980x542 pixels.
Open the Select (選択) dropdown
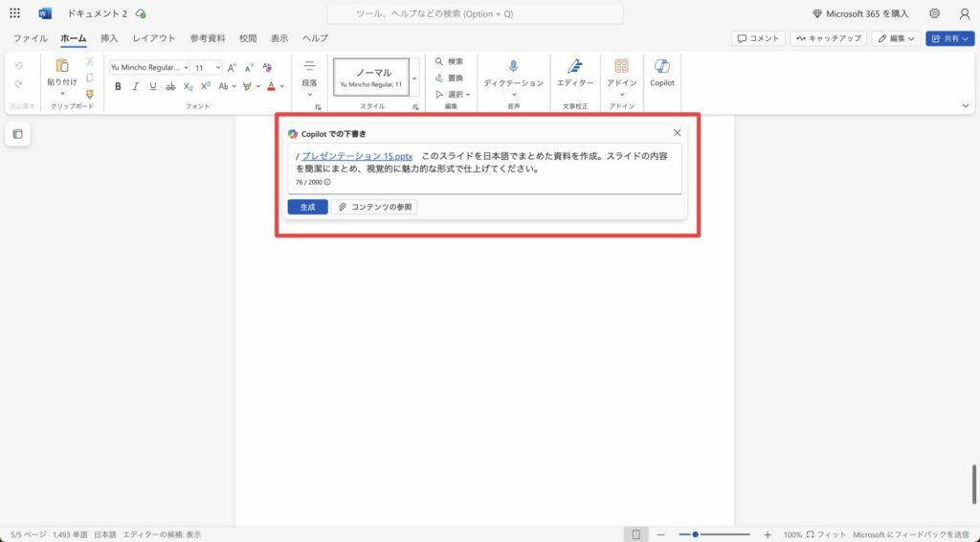coord(453,95)
